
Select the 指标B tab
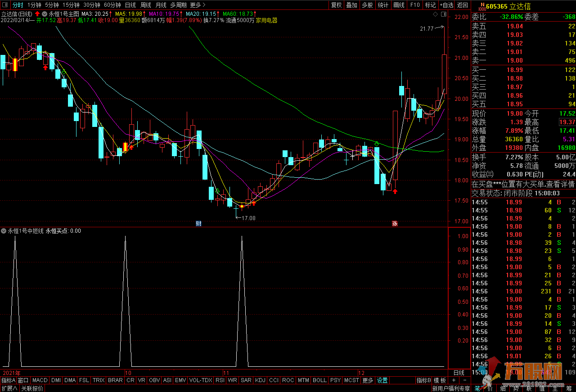coord(423,380)
